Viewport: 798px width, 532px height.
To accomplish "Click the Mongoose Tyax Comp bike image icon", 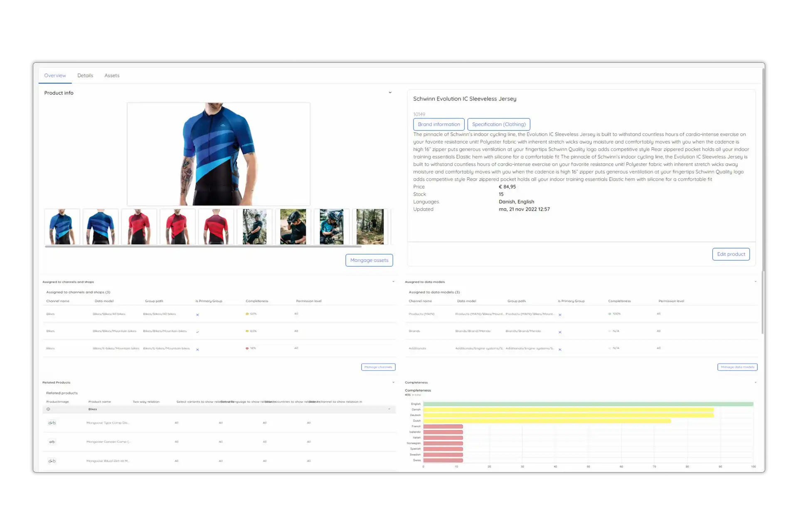I will 52,423.
